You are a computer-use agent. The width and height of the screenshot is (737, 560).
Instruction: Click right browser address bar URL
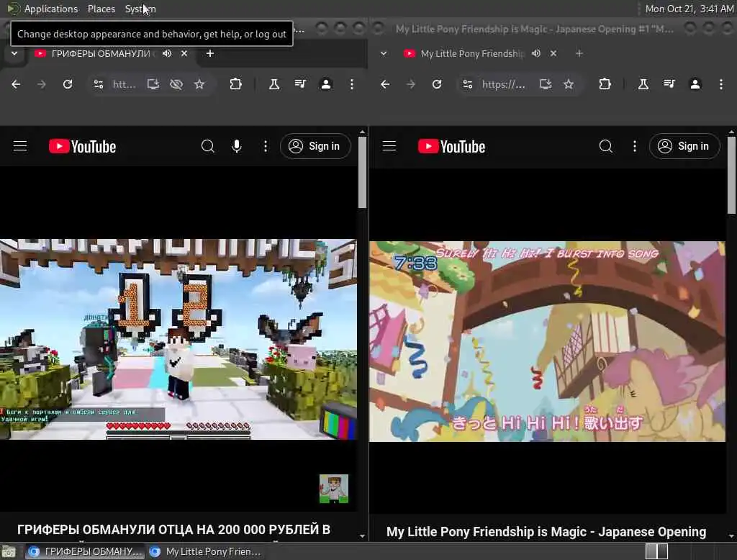click(x=503, y=84)
